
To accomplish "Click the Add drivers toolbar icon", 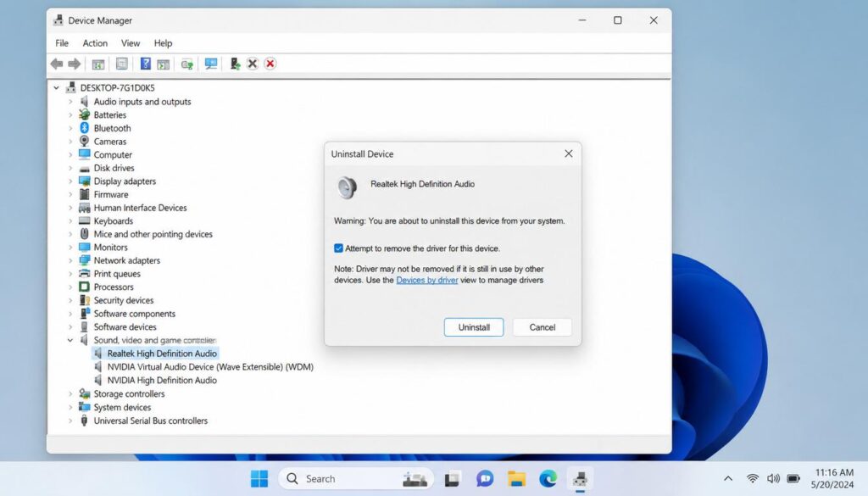I will (x=235, y=64).
